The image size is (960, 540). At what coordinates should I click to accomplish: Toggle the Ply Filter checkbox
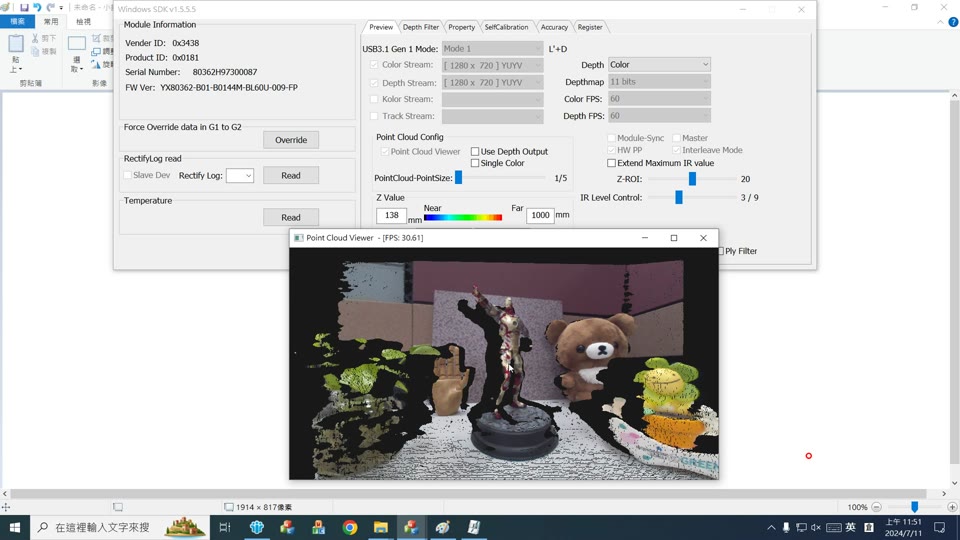point(721,251)
